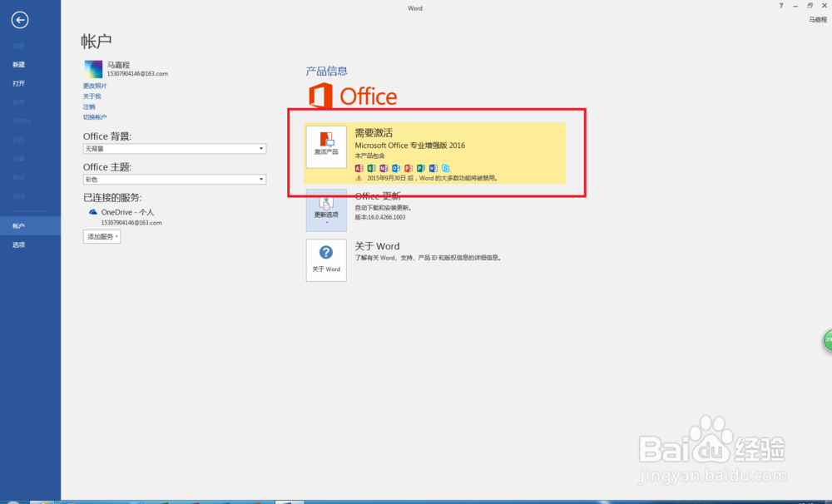
Task: Click the 切换帐户 link
Action: [95, 116]
